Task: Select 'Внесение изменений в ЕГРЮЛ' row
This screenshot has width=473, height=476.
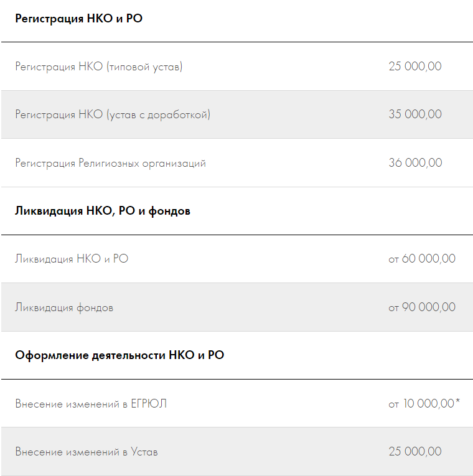Action: (91, 404)
